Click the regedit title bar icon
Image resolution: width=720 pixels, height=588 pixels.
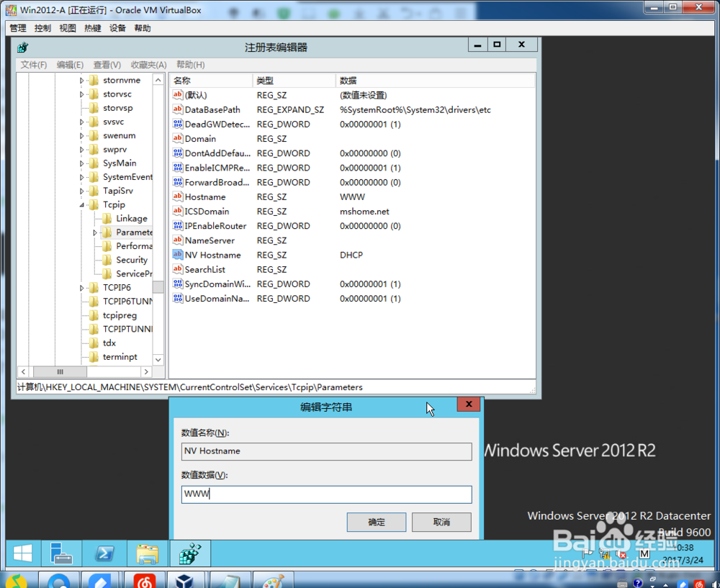(22, 47)
